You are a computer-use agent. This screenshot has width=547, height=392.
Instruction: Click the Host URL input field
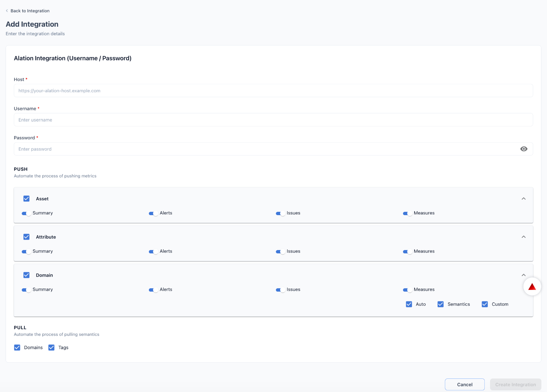[273, 91]
